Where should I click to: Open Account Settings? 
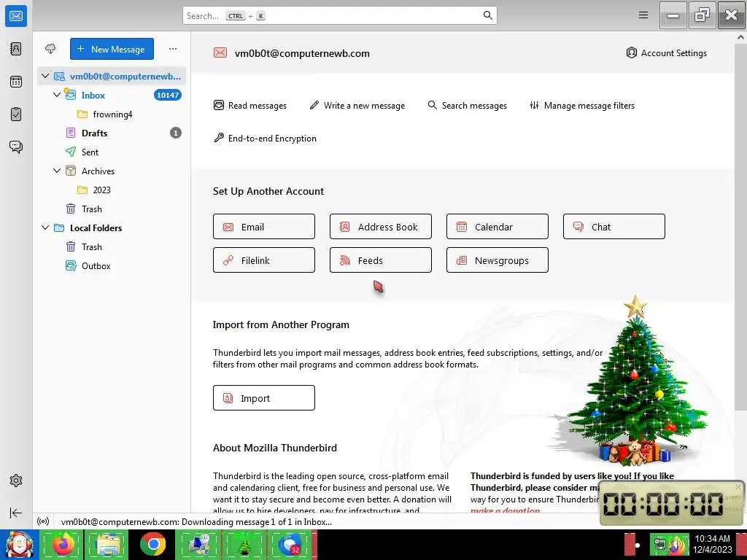667,52
